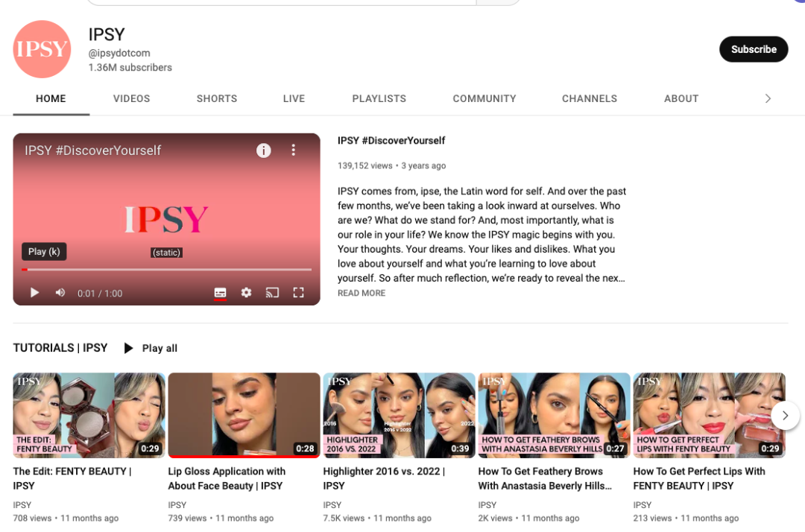Open video settings gear icon

(246, 293)
